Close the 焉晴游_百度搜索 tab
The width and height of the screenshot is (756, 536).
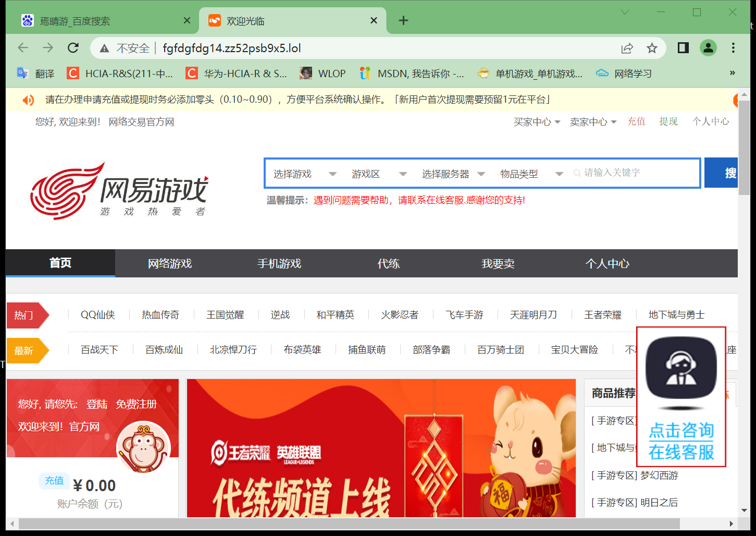coord(187,21)
